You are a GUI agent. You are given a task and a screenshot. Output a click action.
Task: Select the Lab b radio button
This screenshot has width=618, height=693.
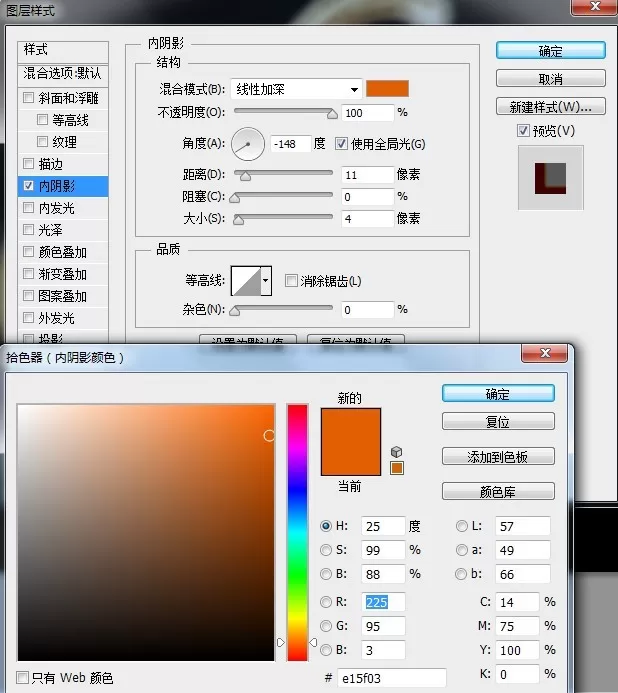pyautogui.click(x=461, y=574)
